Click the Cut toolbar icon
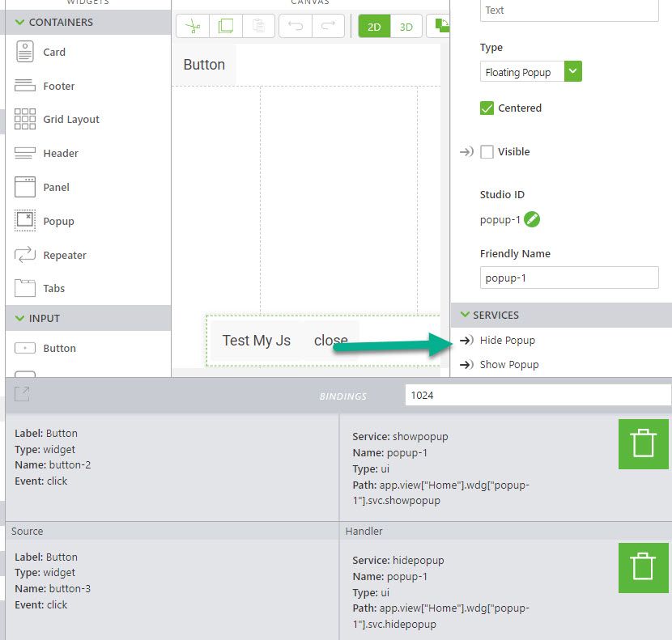The width and height of the screenshot is (672, 640). tap(193, 26)
